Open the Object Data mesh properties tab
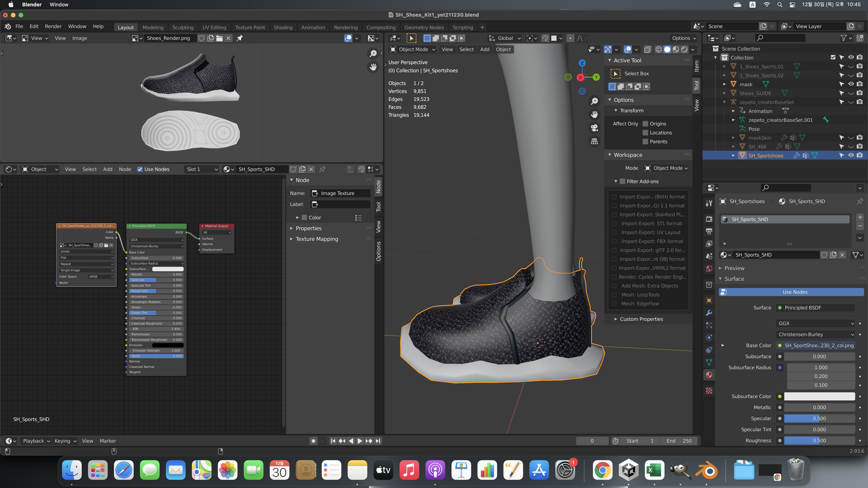 (x=709, y=362)
